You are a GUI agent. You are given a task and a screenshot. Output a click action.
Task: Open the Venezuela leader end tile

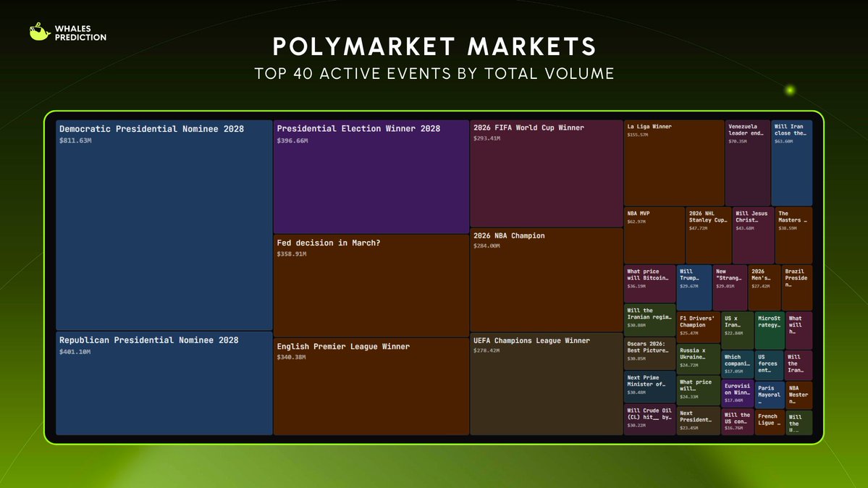(x=747, y=163)
